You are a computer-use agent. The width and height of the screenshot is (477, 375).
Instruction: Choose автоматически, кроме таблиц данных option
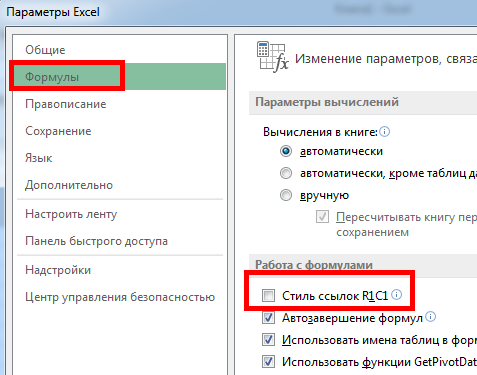coord(286,173)
